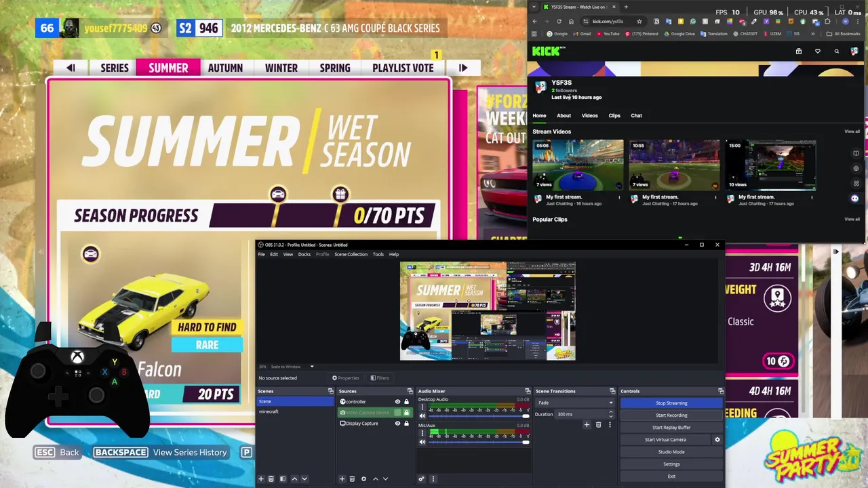Open Audio Mixer bottom three-dot menu
The image size is (868, 488).
(433, 479)
